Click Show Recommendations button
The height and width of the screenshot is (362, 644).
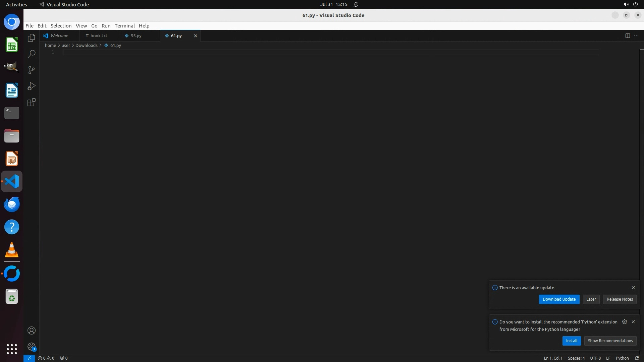coord(610,341)
